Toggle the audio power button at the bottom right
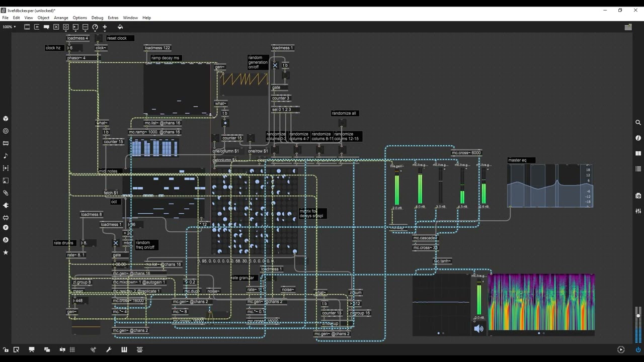Screen dimensions: 644x362 click(638, 349)
